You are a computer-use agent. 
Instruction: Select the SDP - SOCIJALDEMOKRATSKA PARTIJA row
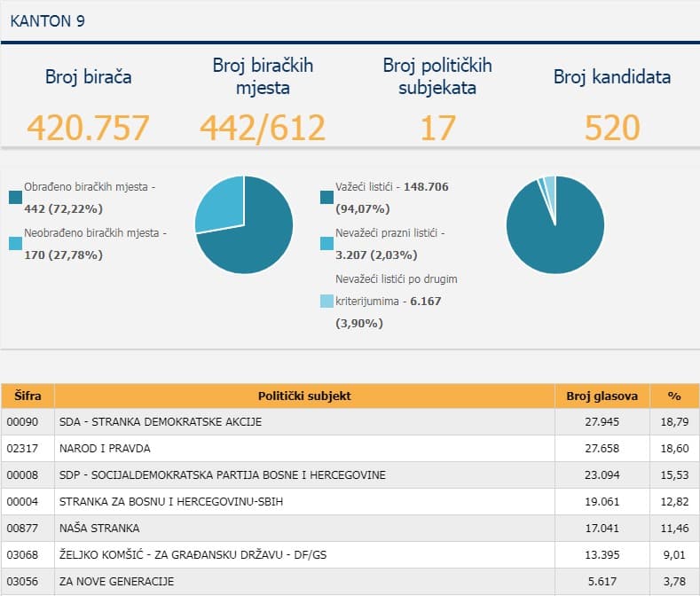tap(350, 475)
